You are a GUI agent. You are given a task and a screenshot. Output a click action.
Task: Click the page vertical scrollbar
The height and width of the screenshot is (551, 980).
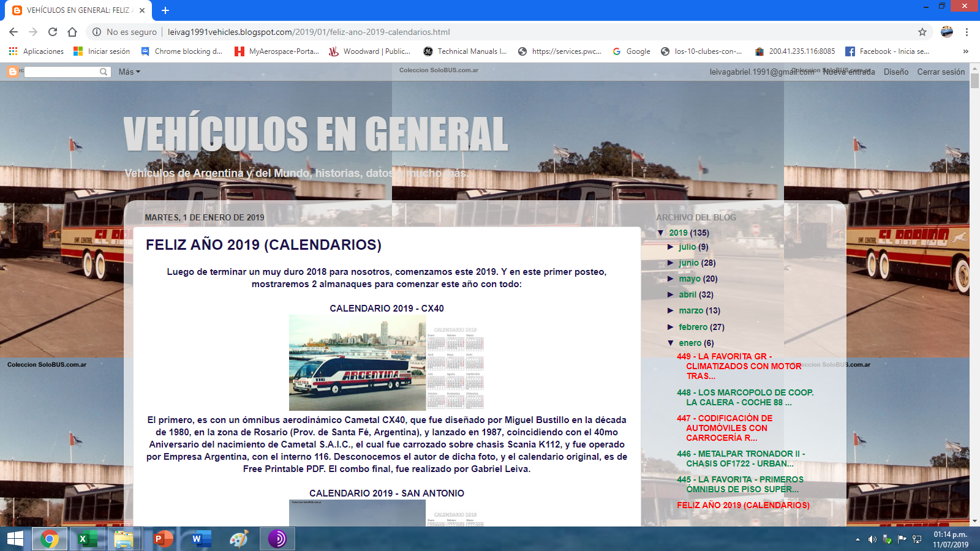click(974, 294)
